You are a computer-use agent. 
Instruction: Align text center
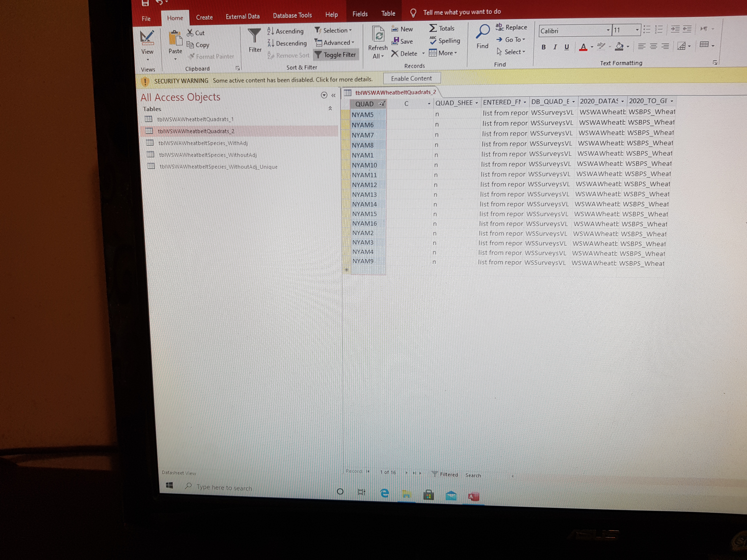pos(654,46)
